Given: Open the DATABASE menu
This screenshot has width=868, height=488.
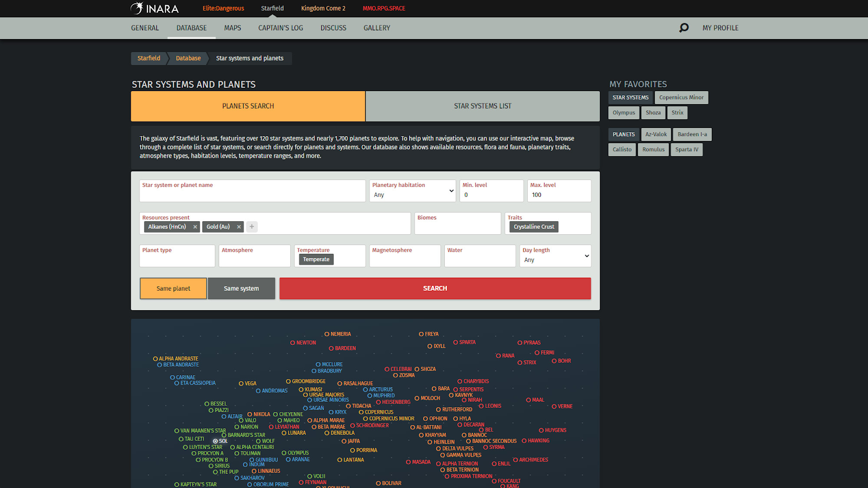Looking at the screenshot, I should (192, 28).
